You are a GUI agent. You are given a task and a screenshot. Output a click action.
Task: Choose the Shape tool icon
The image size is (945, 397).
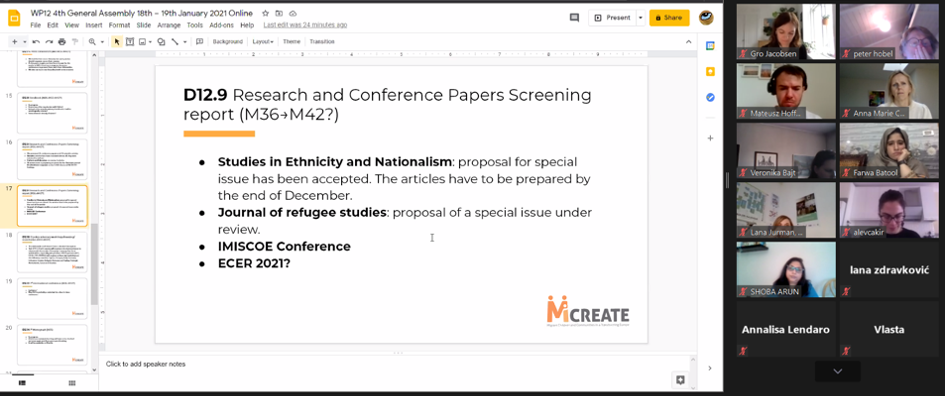pyautogui.click(x=161, y=42)
